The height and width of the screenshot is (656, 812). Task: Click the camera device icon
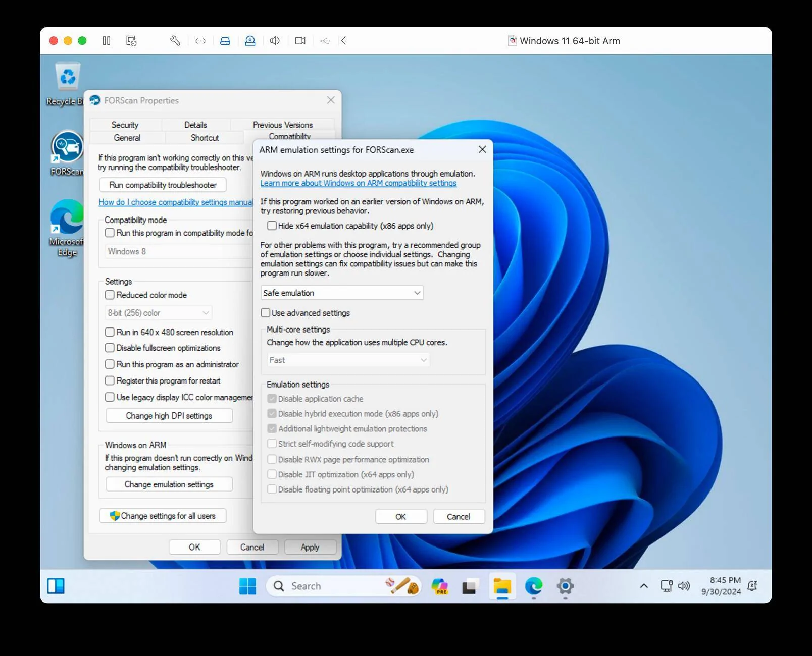click(x=300, y=41)
